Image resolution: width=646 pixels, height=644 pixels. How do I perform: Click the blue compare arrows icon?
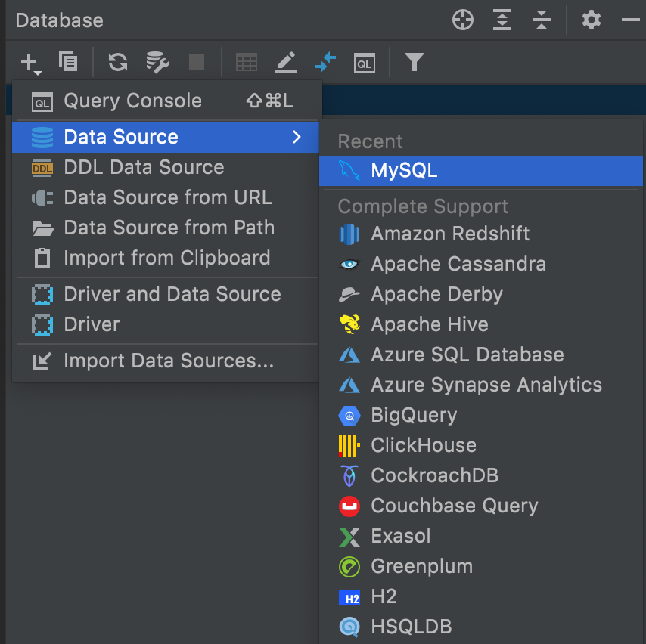click(x=325, y=62)
